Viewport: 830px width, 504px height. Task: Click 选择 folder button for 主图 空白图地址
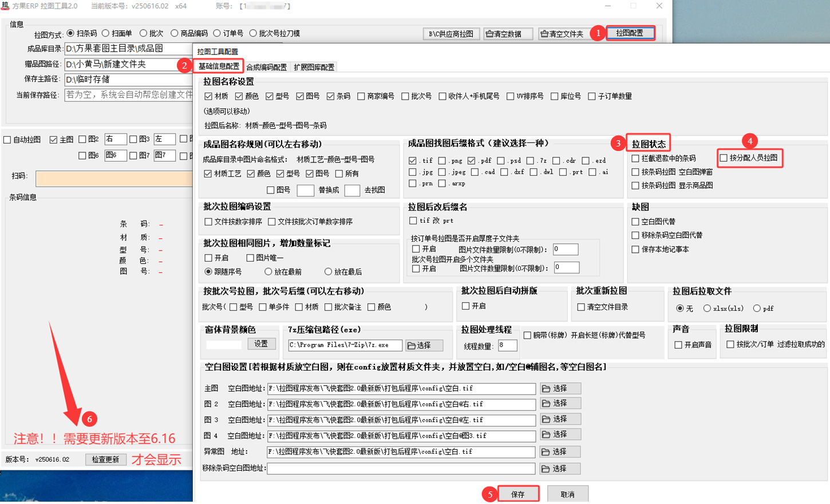click(x=560, y=388)
